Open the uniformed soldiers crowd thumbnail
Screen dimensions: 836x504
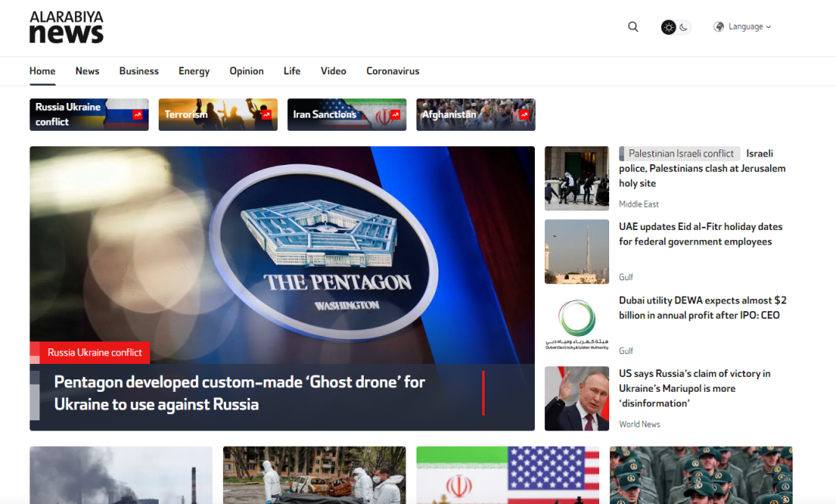(x=701, y=475)
